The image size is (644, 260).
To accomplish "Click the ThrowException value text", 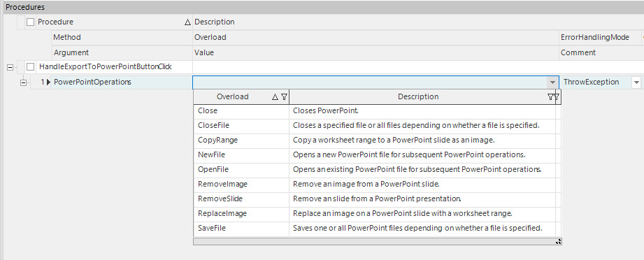I will [x=591, y=82].
